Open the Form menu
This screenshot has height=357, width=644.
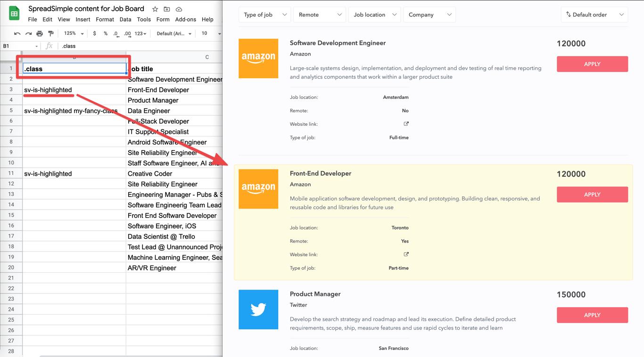point(163,20)
